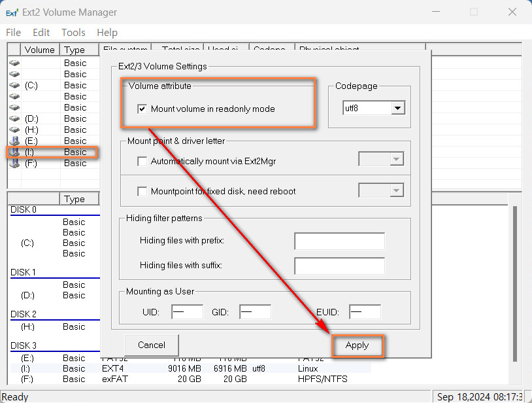Click the date and time in status bar
The height and width of the screenshot is (403, 532).
[x=480, y=397]
